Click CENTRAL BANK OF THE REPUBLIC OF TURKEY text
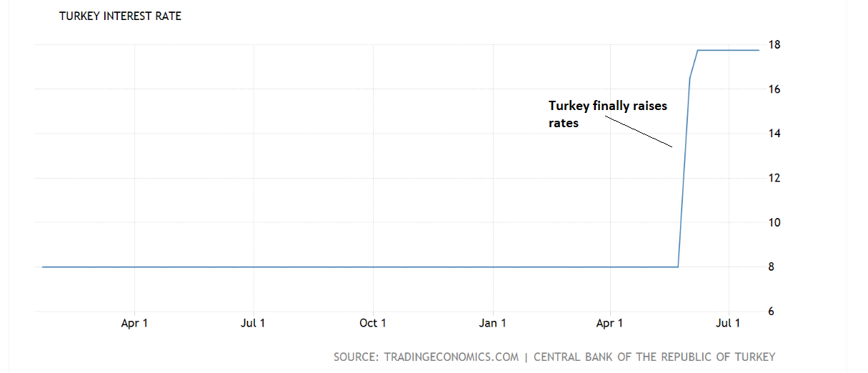Screen dimensions: 868x373 (654, 357)
